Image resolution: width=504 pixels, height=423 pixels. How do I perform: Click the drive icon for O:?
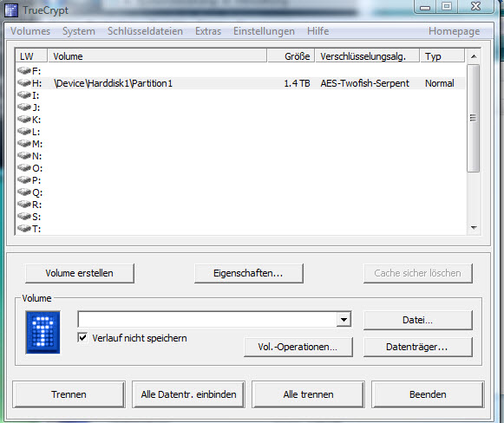pyautogui.click(x=24, y=168)
